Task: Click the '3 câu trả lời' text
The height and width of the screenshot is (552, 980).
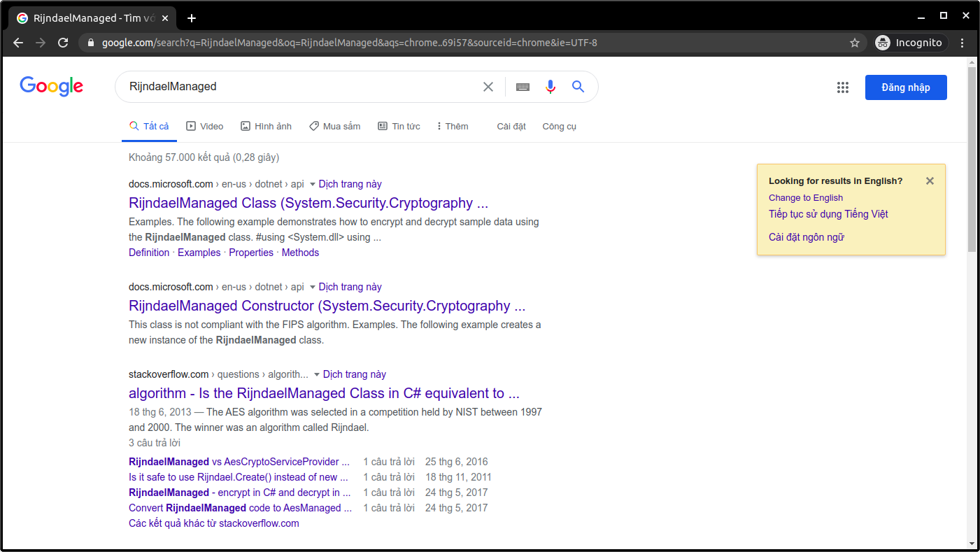Action: (x=155, y=443)
